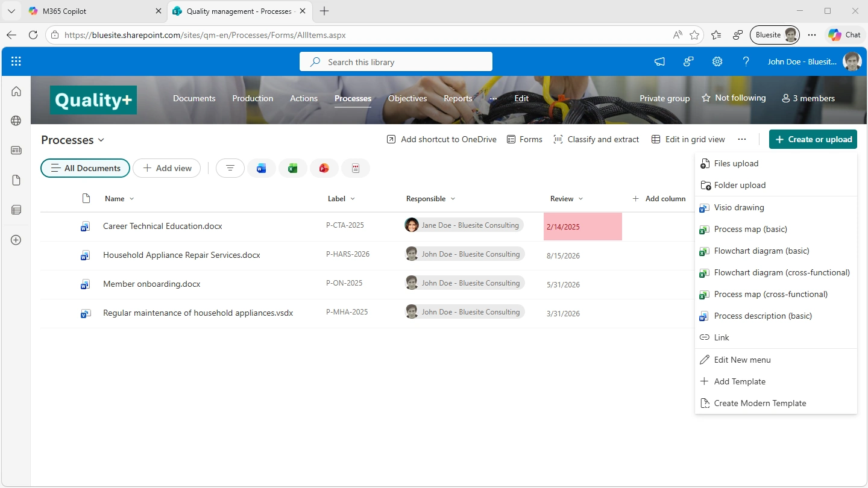Filter documents by Word file type
The image size is (868, 488).
click(x=262, y=168)
